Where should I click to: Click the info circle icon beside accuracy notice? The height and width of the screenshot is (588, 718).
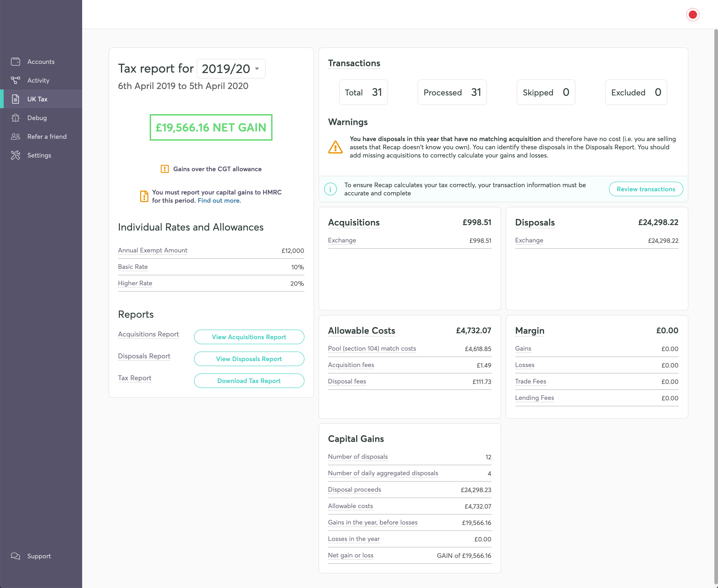pyautogui.click(x=330, y=189)
